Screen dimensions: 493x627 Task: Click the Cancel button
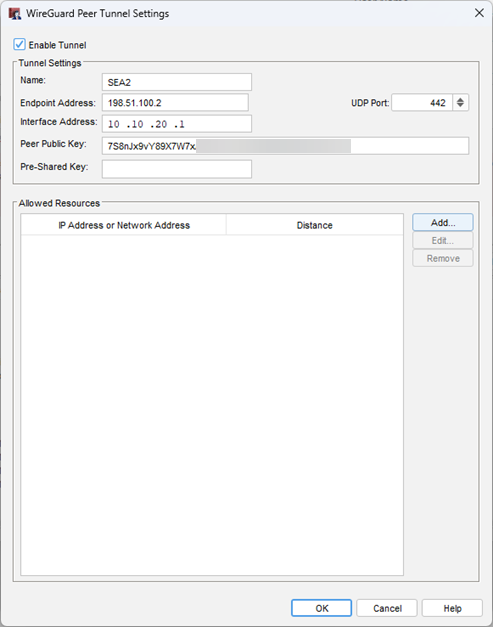coord(387,608)
